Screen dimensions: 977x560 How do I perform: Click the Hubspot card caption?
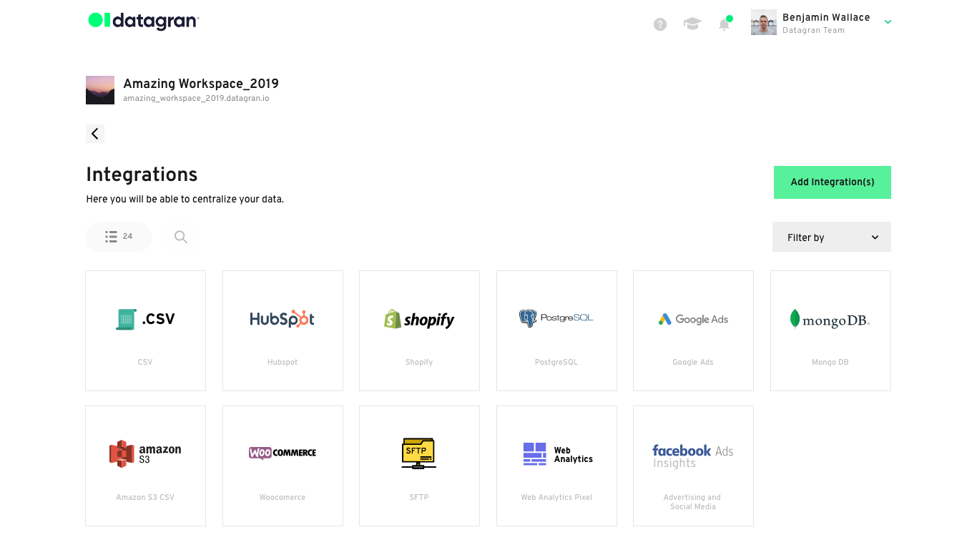pyautogui.click(x=283, y=363)
